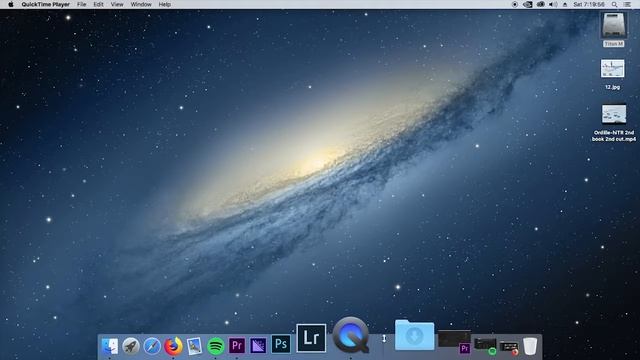This screenshot has width=640, height=360.
Task: Click the Dock separator resize handle
Action: (x=384, y=338)
